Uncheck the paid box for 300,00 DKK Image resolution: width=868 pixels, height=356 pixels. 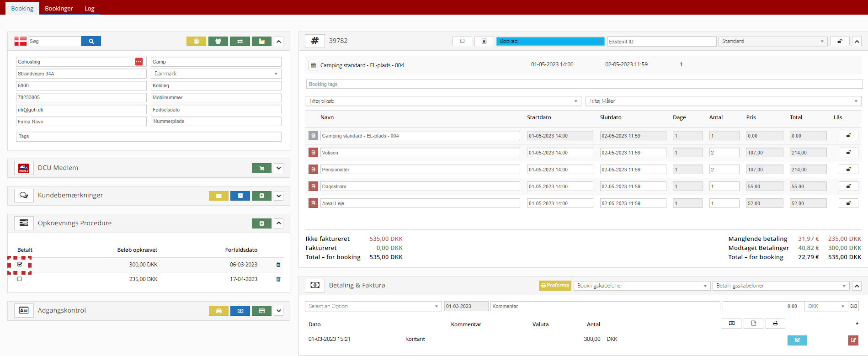click(x=20, y=265)
